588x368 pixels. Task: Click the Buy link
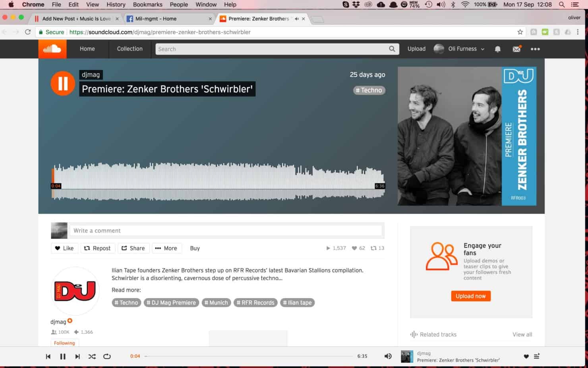(195, 248)
